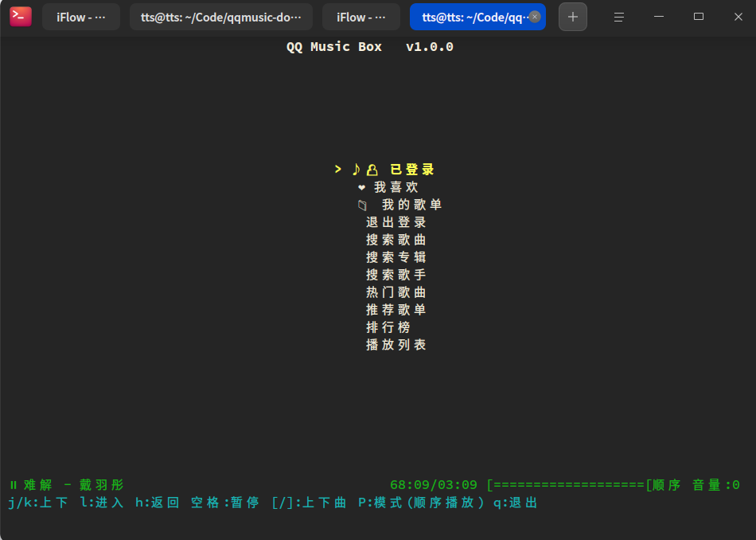The height and width of the screenshot is (540, 756).
Task: Click the 顺序 play mode indicator
Action: tap(666, 485)
